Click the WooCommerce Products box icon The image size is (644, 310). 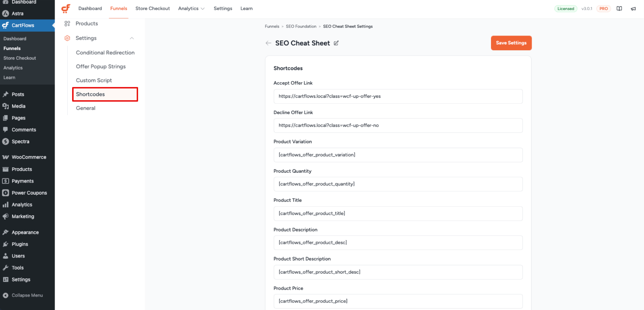pyautogui.click(x=5, y=169)
